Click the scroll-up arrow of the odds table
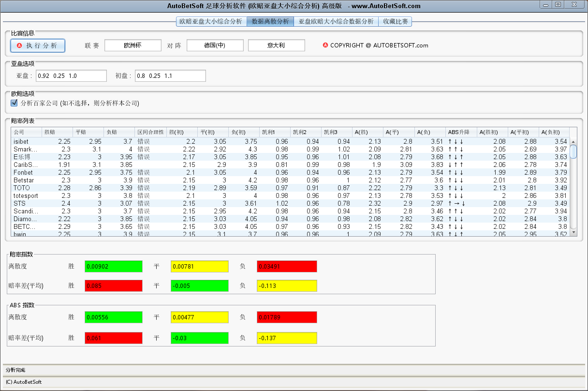Screen dimensions: 588x391 pos(573,141)
